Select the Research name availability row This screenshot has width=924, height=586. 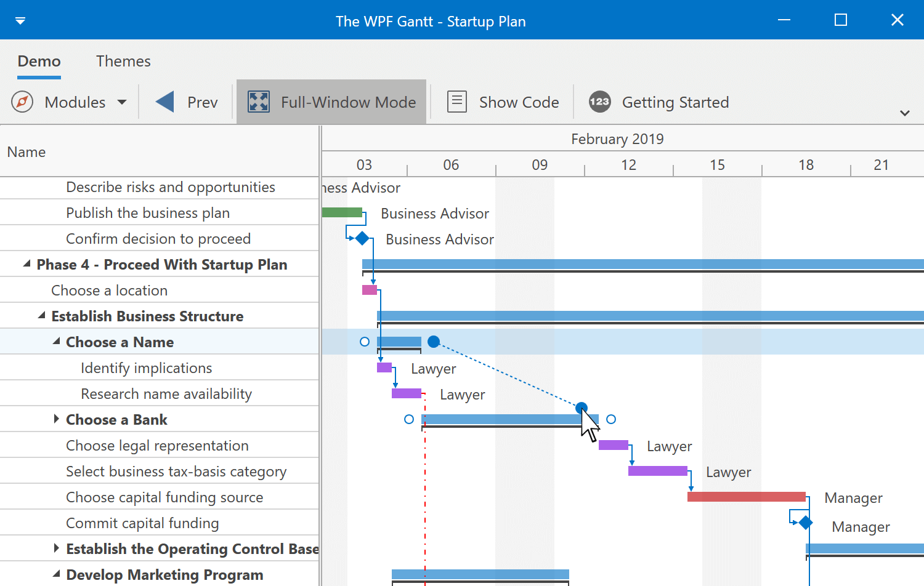click(166, 393)
